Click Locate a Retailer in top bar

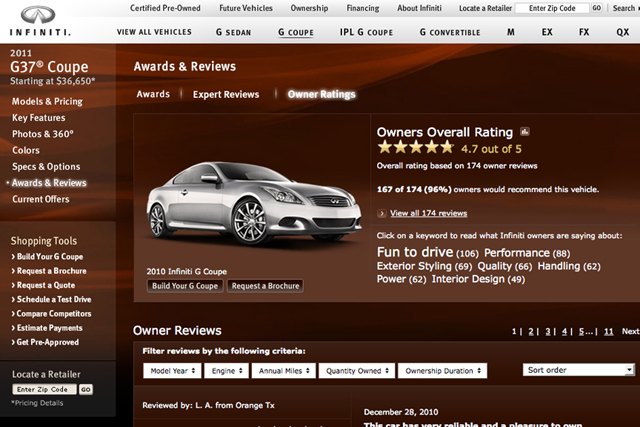[x=485, y=8]
